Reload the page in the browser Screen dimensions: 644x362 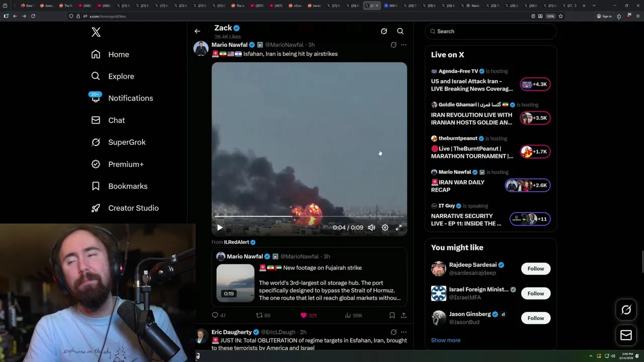(x=33, y=16)
